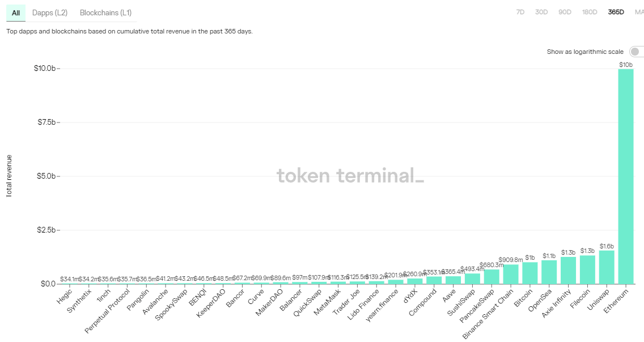Select the Bitcoin bar in the chart

point(530,273)
